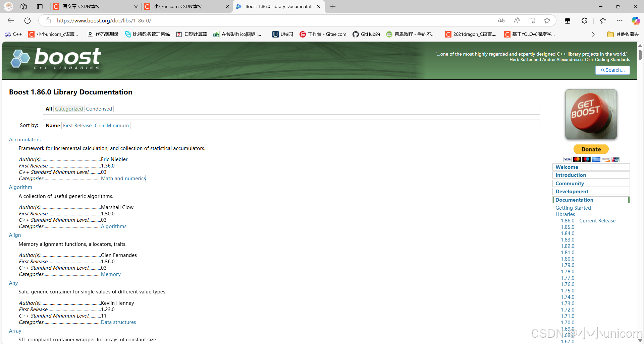Open Math and numerics category link
Screen dimensions: 644x344
(123, 179)
